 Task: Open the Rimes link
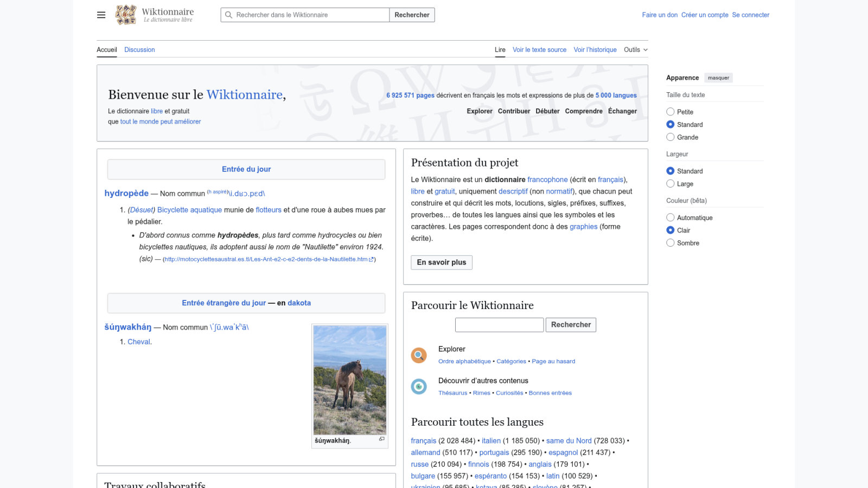(481, 393)
